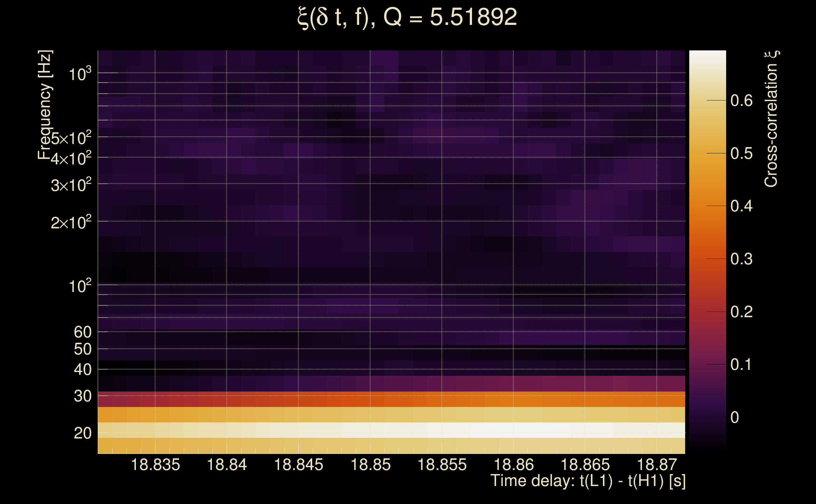This screenshot has width=816, height=504.
Task: Click the 0 label on the colorbar
Action: point(735,417)
